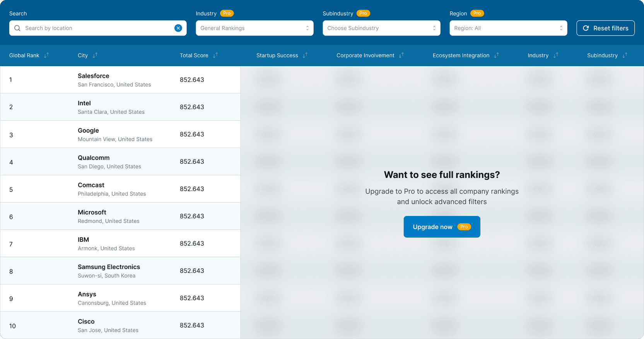Select the IBM company name
The image size is (644, 339).
83,240
